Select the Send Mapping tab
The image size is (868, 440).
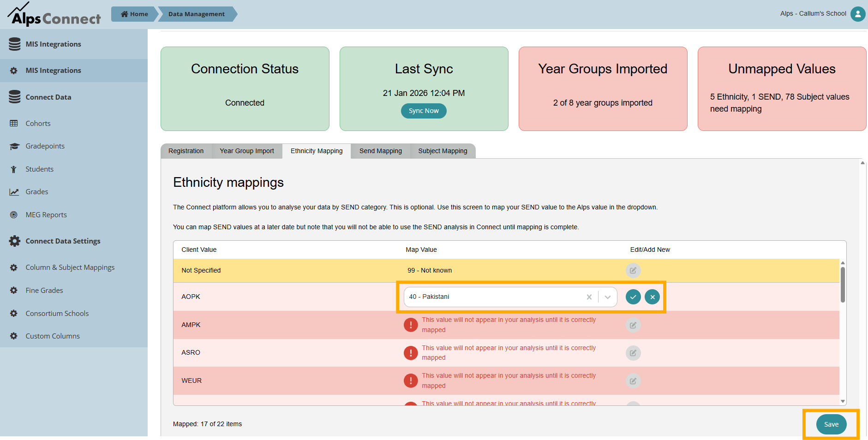pos(380,151)
